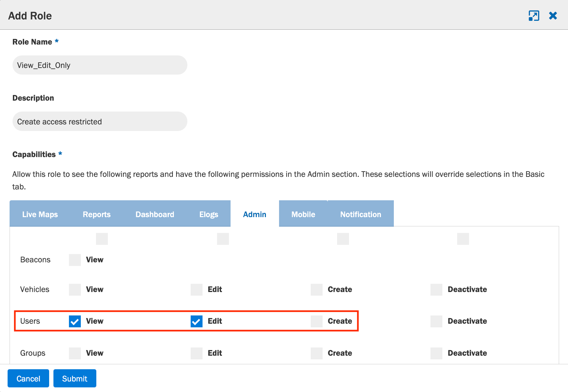Toggle select-all checkbox above Edit column
The width and height of the screenshot is (568, 392).
pos(223,239)
